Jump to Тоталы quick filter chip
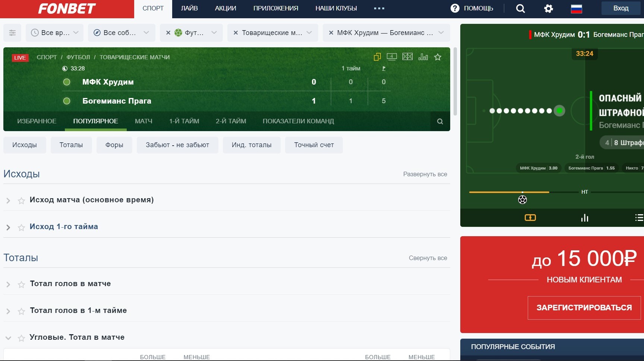The image size is (644, 361). click(71, 145)
